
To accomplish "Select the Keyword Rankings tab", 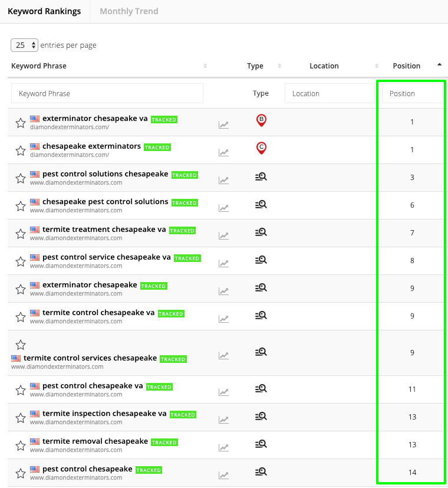I will click(44, 11).
